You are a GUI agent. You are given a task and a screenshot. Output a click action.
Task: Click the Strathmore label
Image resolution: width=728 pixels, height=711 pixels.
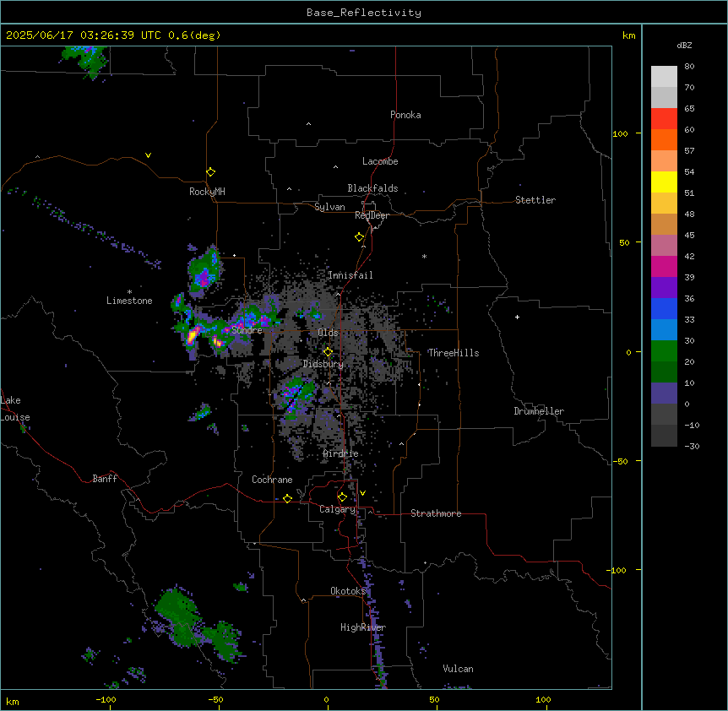[x=436, y=513]
